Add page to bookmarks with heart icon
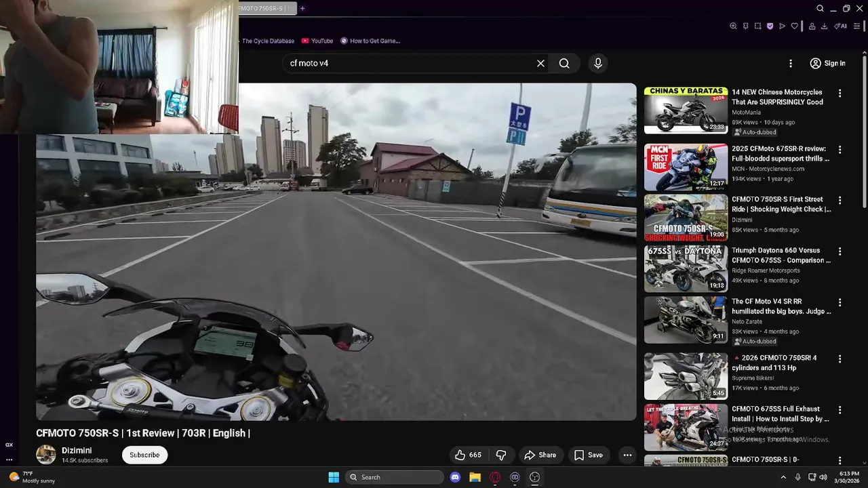The height and width of the screenshot is (488, 868). (x=794, y=26)
